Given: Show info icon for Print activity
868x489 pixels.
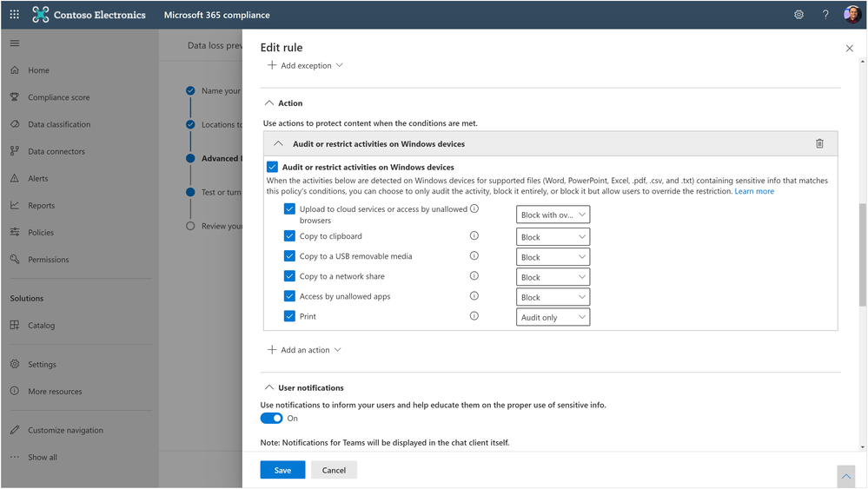Looking at the screenshot, I should 474,316.
